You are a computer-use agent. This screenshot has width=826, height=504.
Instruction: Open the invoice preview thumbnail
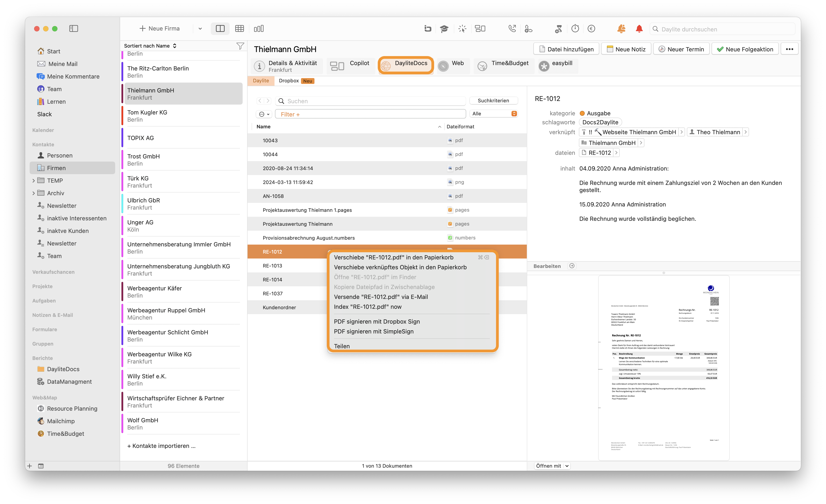pos(664,368)
